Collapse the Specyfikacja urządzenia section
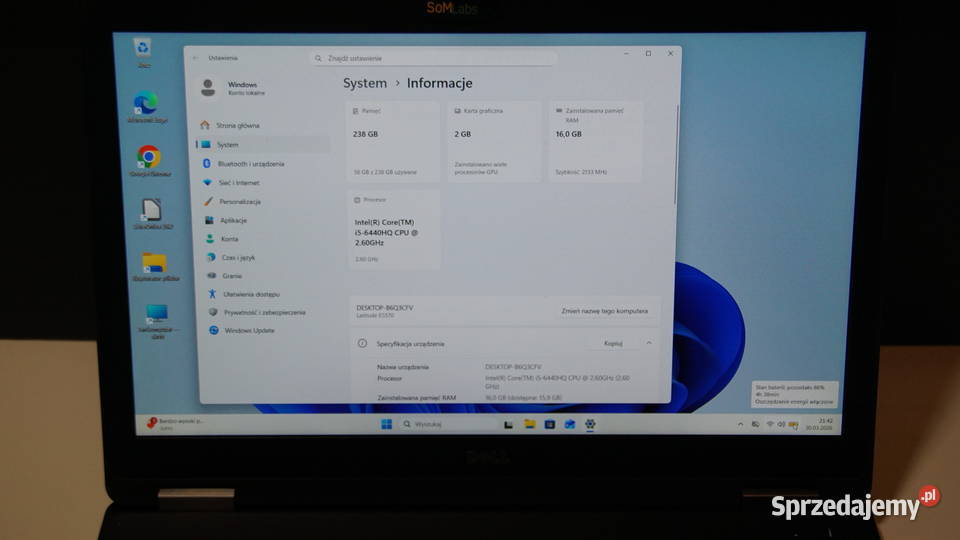Screen dimensions: 960x540 [x=649, y=343]
